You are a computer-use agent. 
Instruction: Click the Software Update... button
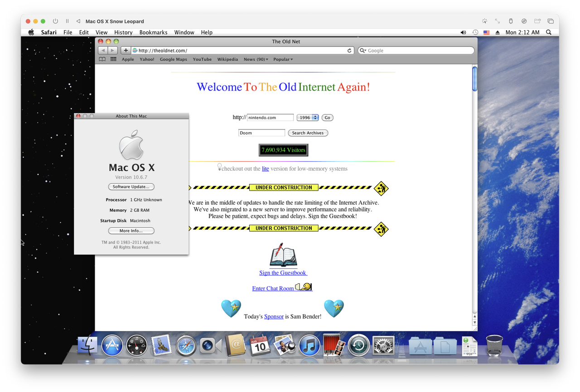click(131, 187)
